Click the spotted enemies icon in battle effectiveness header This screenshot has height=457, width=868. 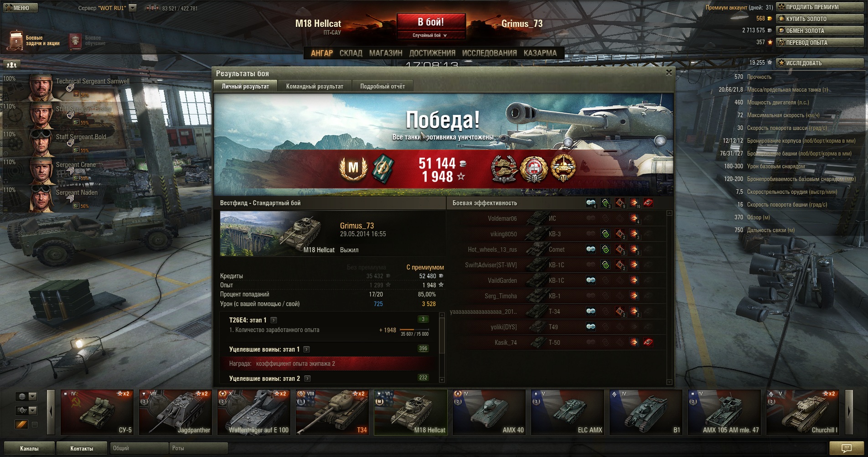[591, 203]
